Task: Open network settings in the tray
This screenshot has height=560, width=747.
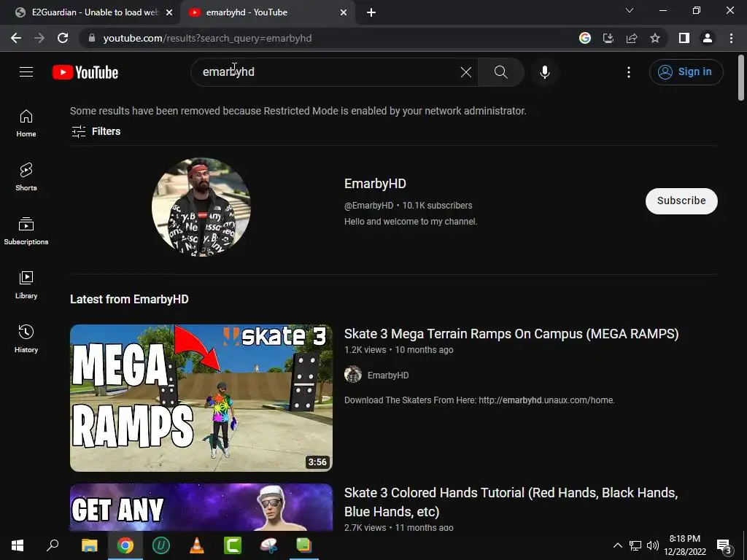Action: (x=635, y=545)
